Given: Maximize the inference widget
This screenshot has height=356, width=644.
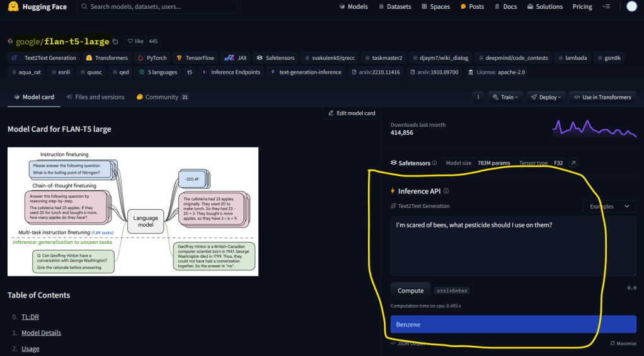Looking at the screenshot, I should click(x=624, y=343).
